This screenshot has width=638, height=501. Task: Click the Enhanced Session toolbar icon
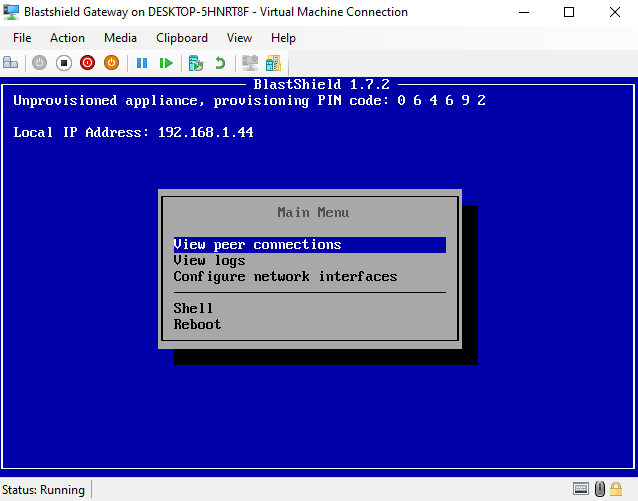[x=249, y=62]
